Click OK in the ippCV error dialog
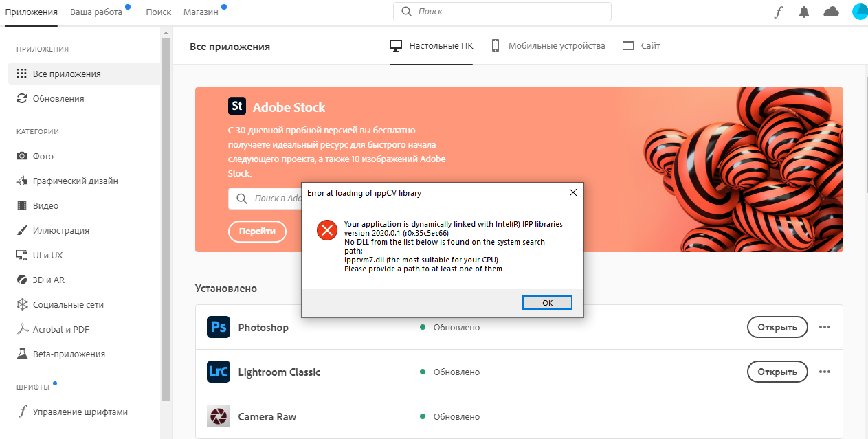 click(x=547, y=303)
